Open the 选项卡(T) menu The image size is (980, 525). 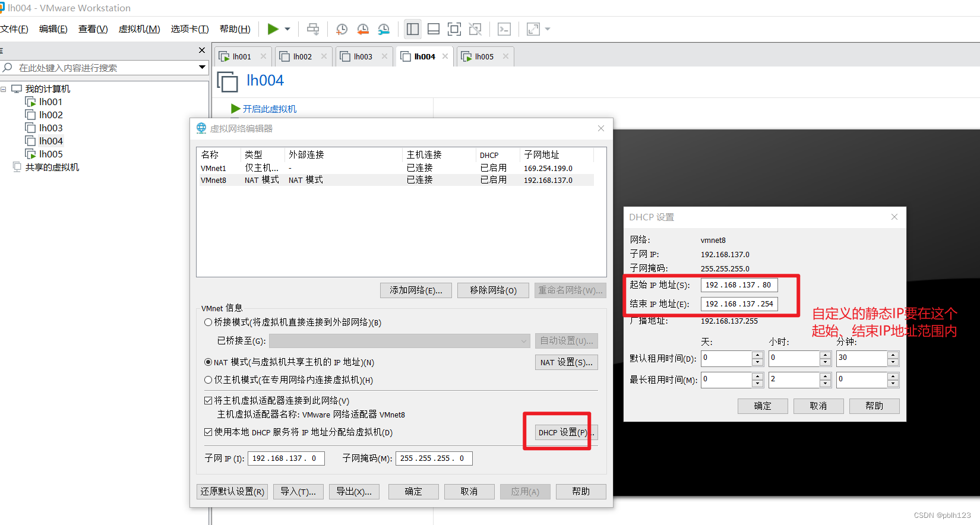(190, 29)
